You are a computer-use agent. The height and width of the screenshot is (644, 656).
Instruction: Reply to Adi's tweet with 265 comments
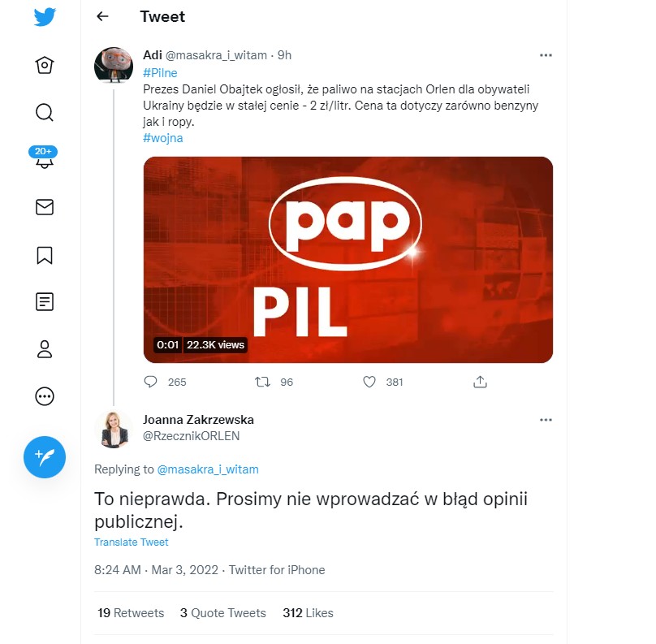point(150,382)
